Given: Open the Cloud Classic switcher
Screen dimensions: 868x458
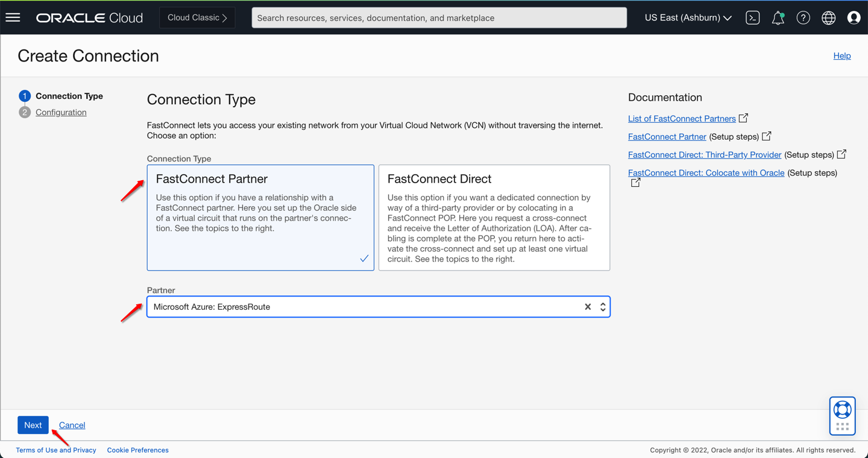Looking at the screenshot, I should tap(197, 17).
